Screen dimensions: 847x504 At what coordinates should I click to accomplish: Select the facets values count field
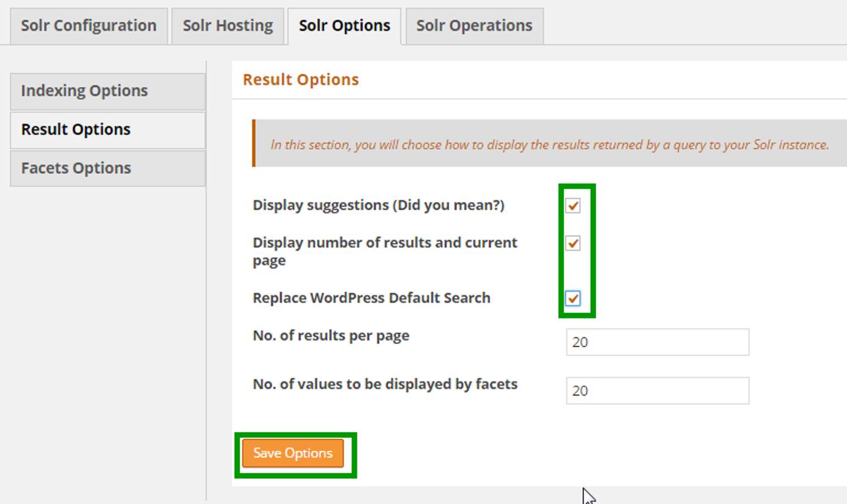click(656, 391)
